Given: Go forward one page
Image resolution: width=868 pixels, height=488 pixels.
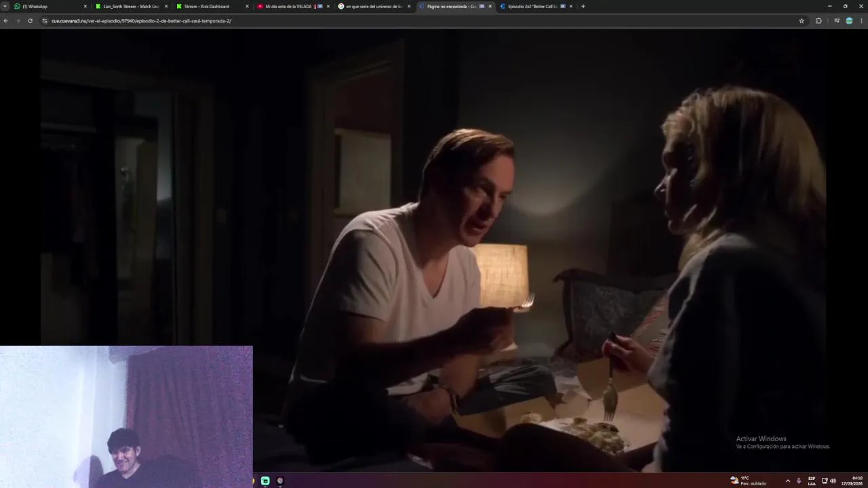Looking at the screenshot, I should 18,21.
